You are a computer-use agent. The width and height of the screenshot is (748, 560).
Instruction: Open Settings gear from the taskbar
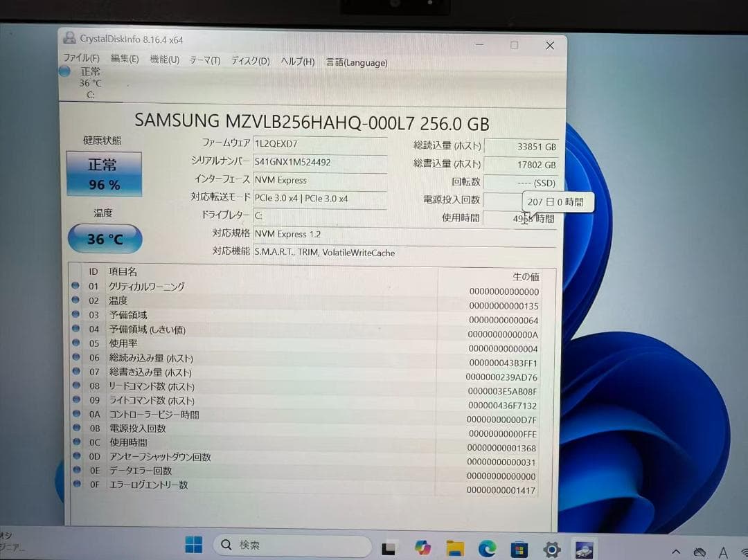pos(552,550)
